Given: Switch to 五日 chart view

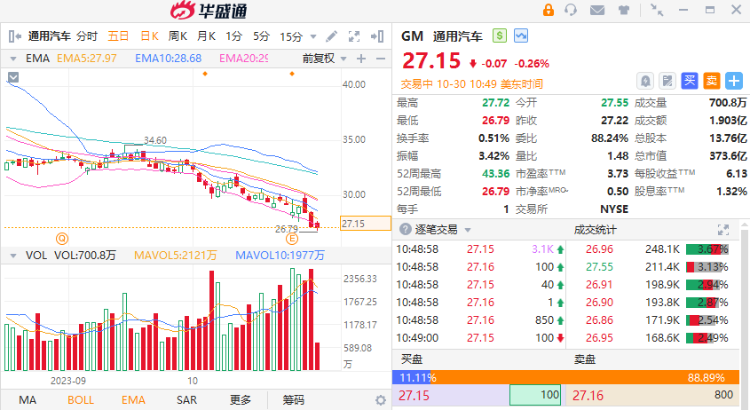Looking at the screenshot, I should pyautogui.click(x=118, y=36).
